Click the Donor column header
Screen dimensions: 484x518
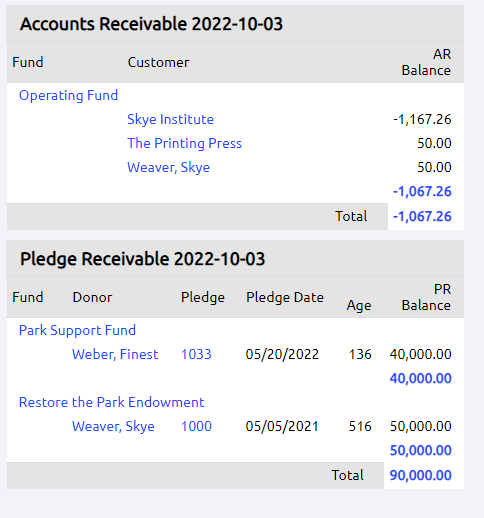[92, 298]
